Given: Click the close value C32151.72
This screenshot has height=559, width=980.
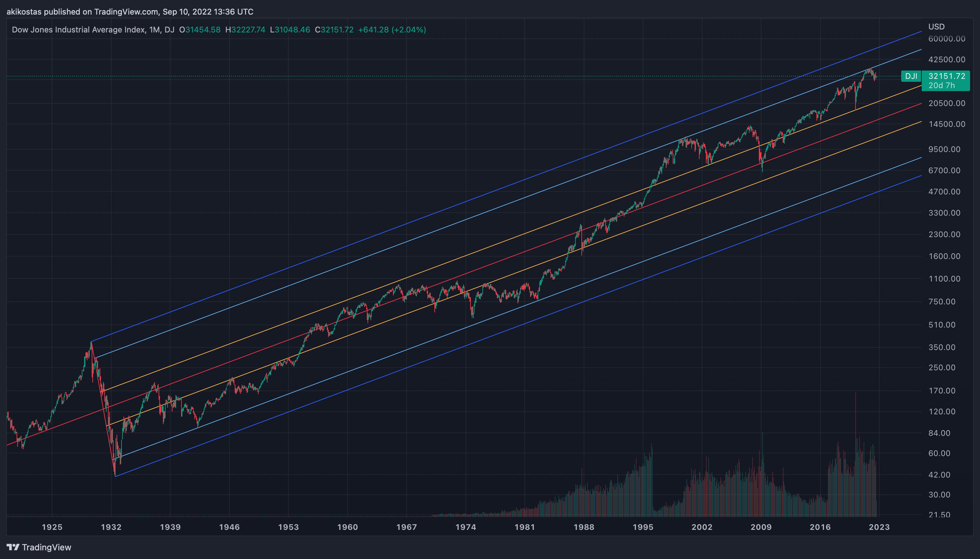Looking at the screenshot, I should click(334, 29).
